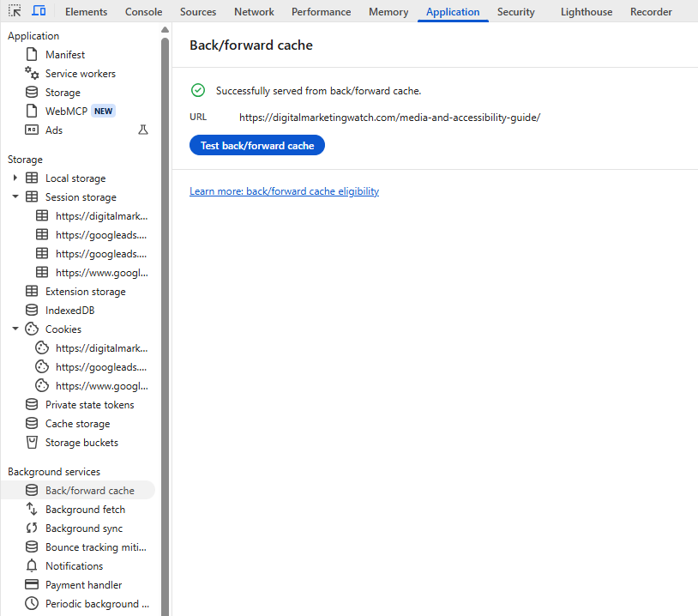Click the Storage database icon under Application
This screenshot has height=616, width=698.
tap(32, 92)
